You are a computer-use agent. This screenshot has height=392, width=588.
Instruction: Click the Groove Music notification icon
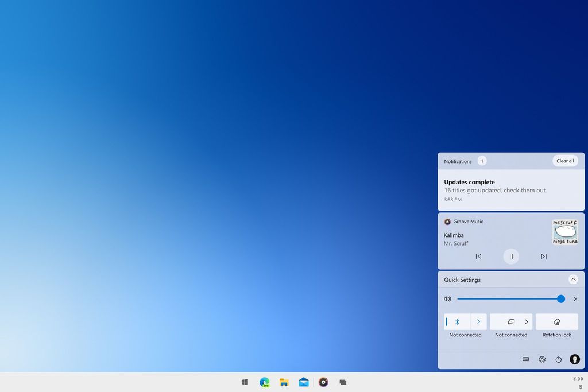pyautogui.click(x=447, y=222)
